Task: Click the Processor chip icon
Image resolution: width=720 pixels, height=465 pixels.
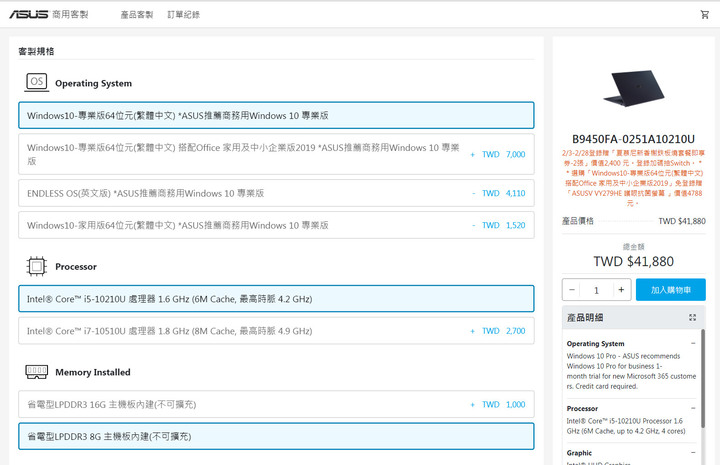Action: (x=37, y=266)
